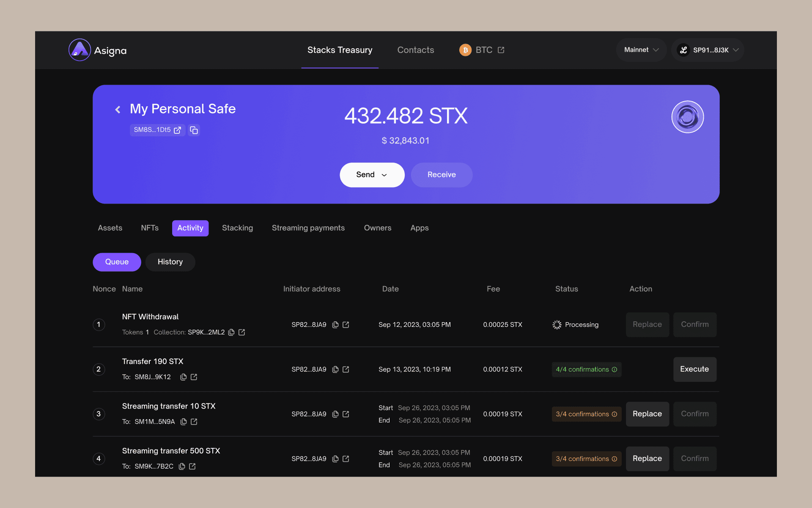The image size is (812, 508).
Task: Open external link for SM1M...5N9A recipient
Action: coord(194,422)
